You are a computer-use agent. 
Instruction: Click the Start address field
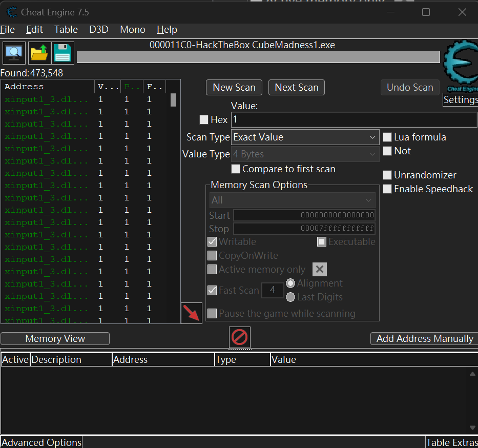[304, 215]
